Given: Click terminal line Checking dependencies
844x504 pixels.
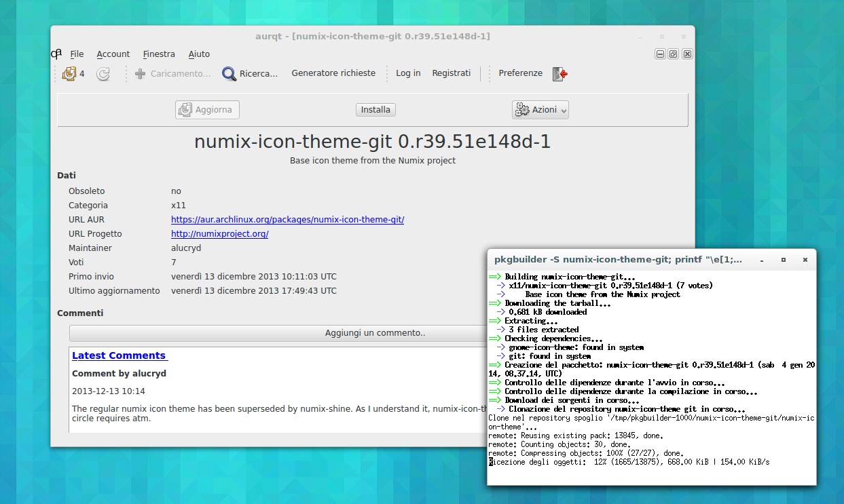Looking at the screenshot, I should click(x=545, y=338).
